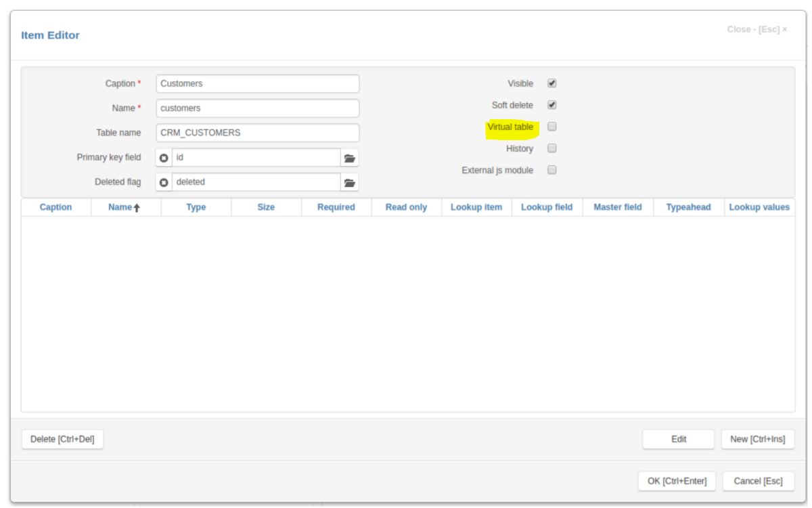The width and height of the screenshot is (812, 508).
Task: Open folder lookup for Primary key field
Action: tap(349, 158)
